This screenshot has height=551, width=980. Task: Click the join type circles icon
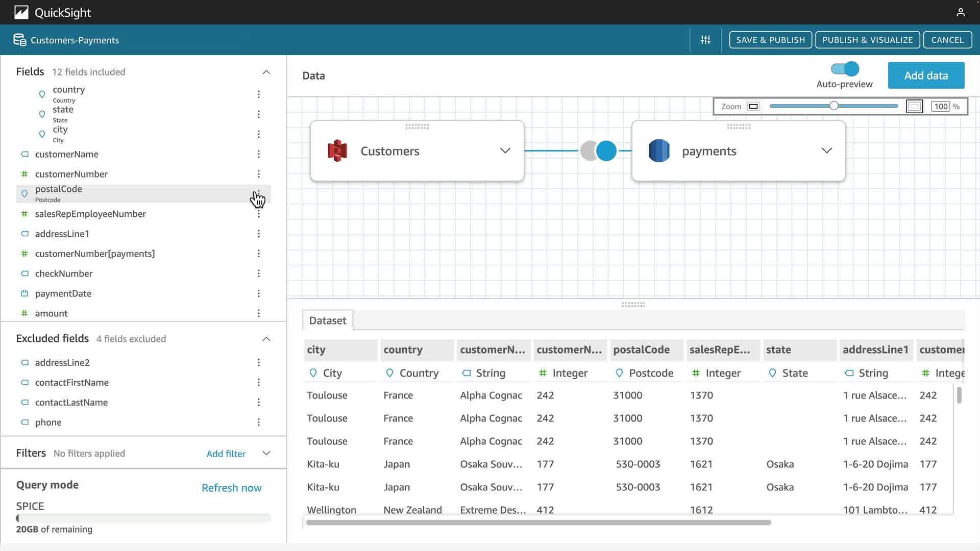pyautogui.click(x=598, y=151)
